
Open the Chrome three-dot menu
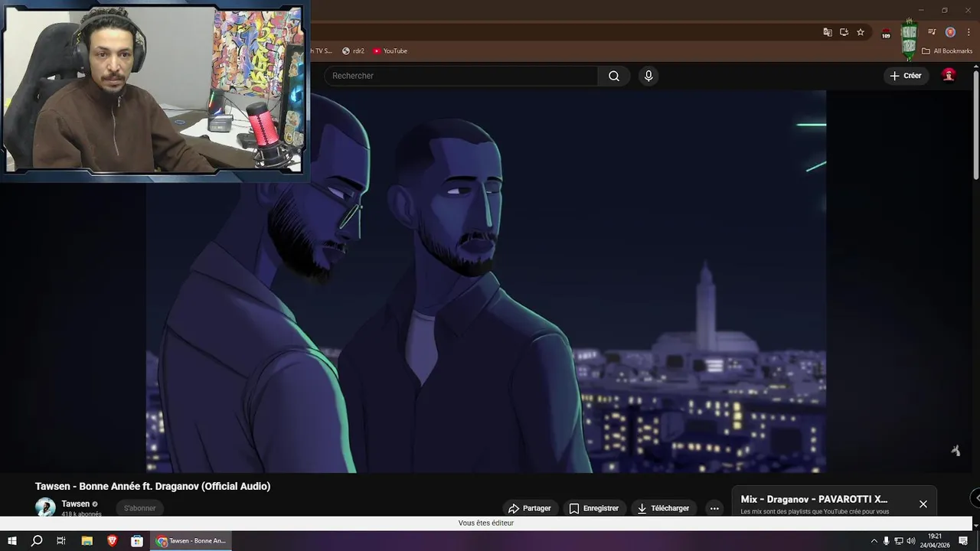click(969, 32)
